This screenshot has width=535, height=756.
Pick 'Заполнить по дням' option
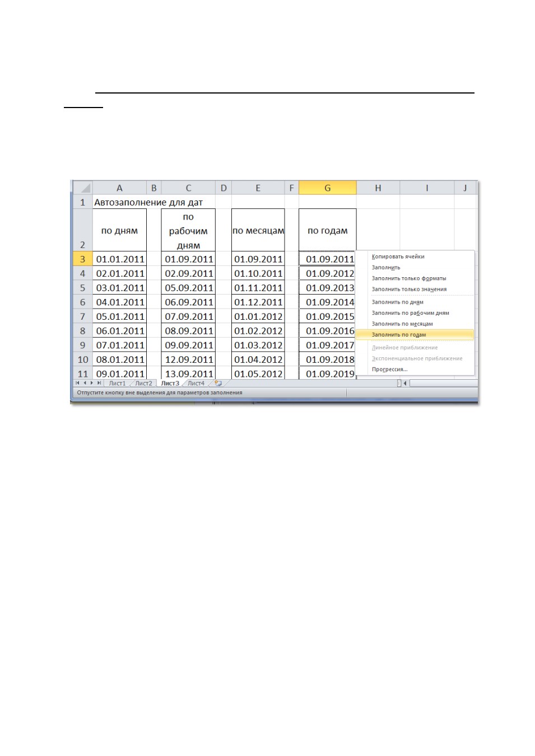415,302
